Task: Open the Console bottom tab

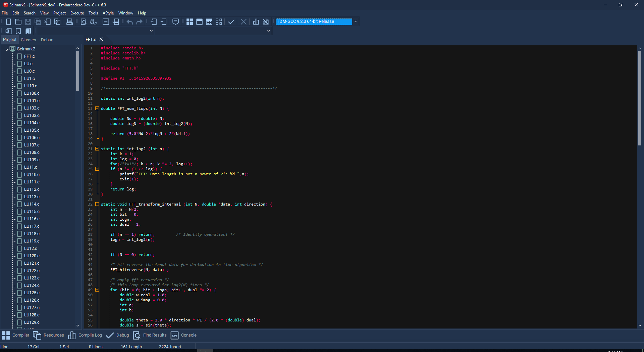Action: point(184,335)
